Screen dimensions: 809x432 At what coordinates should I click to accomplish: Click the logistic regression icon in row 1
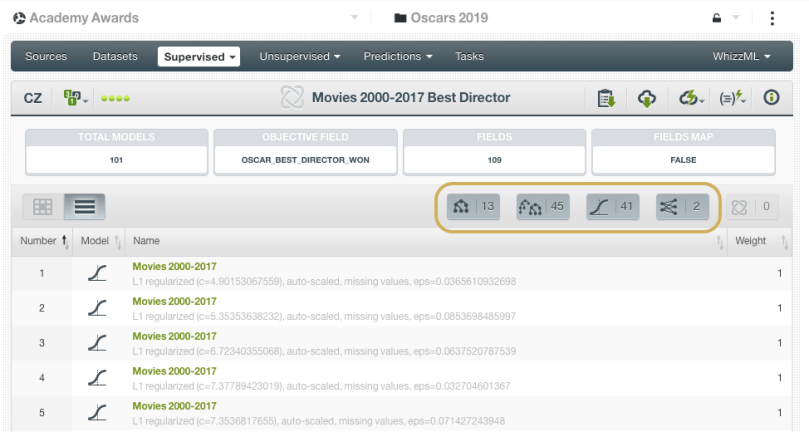point(98,273)
